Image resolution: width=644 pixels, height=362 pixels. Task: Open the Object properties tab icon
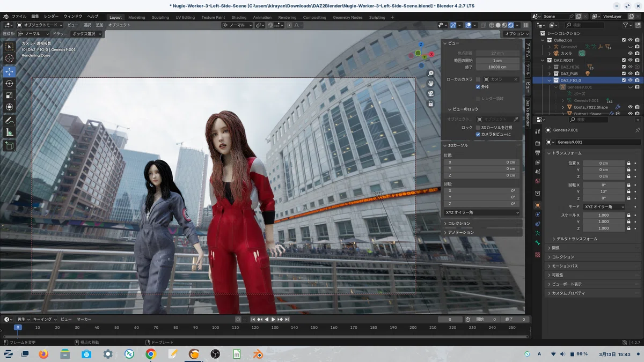pos(537,205)
